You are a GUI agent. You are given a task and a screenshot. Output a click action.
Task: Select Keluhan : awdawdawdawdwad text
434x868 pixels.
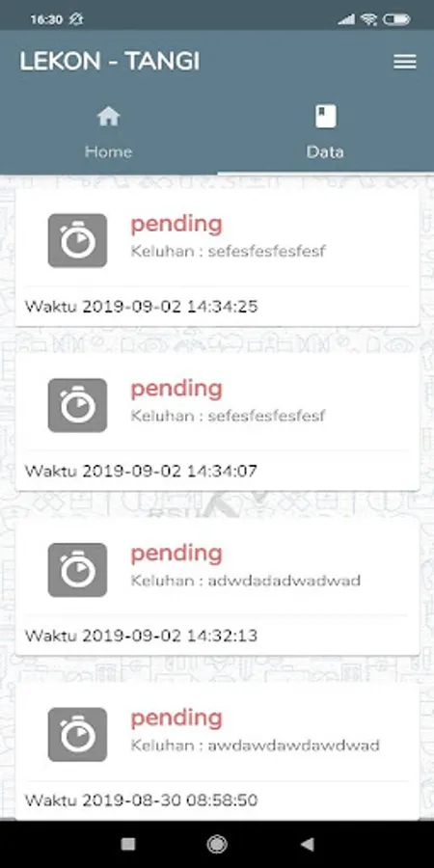point(256,746)
